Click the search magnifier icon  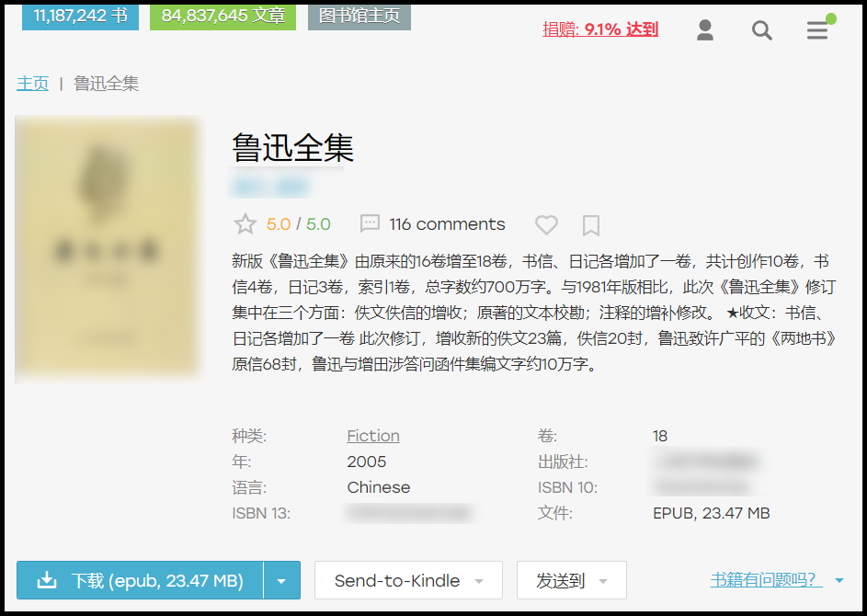(761, 29)
